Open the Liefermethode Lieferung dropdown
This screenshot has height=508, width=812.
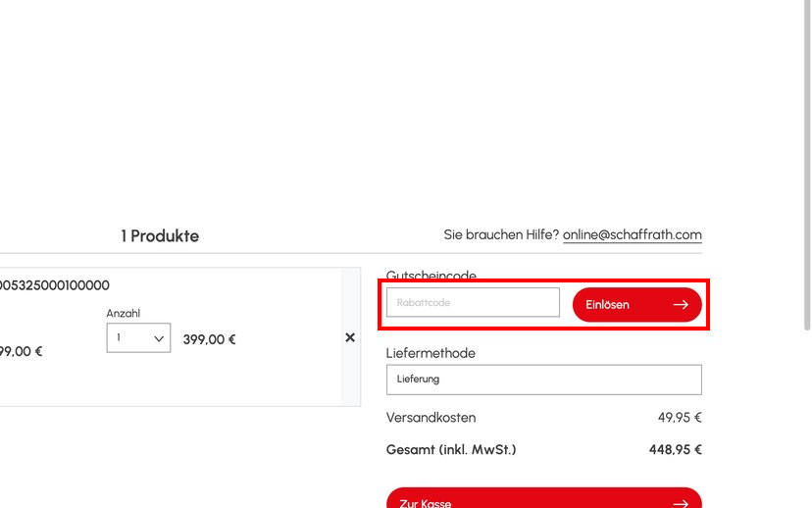tap(543, 380)
